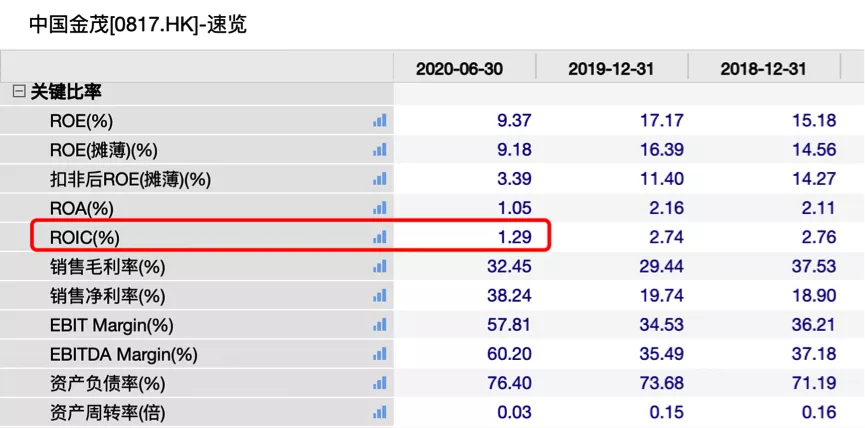865x428 pixels.
Task: Select the 2020-06-30 column header
Action: [459, 69]
